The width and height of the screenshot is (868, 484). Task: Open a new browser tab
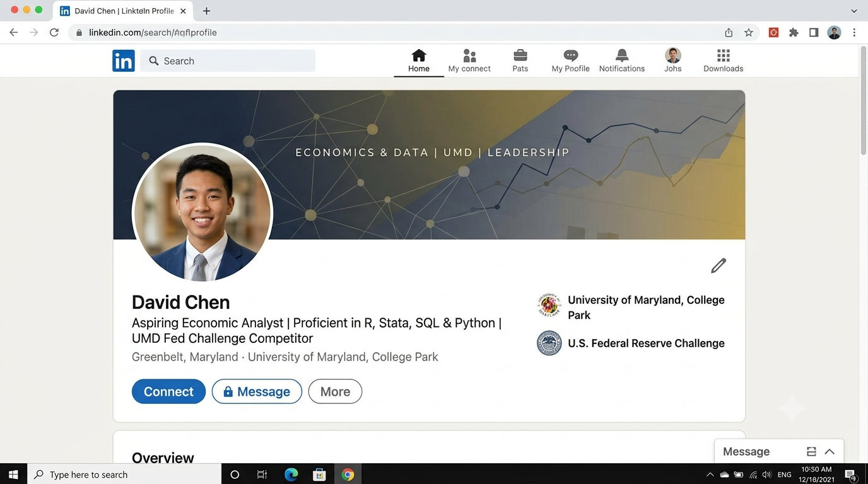(206, 11)
